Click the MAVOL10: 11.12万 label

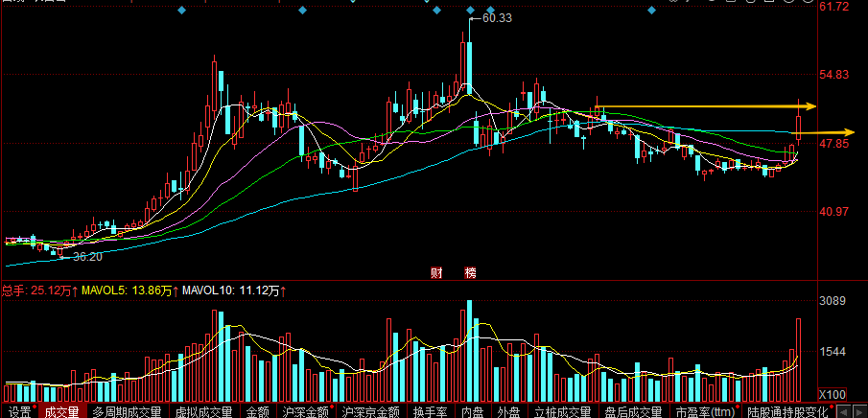pyautogui.click(x=235, y=290)
